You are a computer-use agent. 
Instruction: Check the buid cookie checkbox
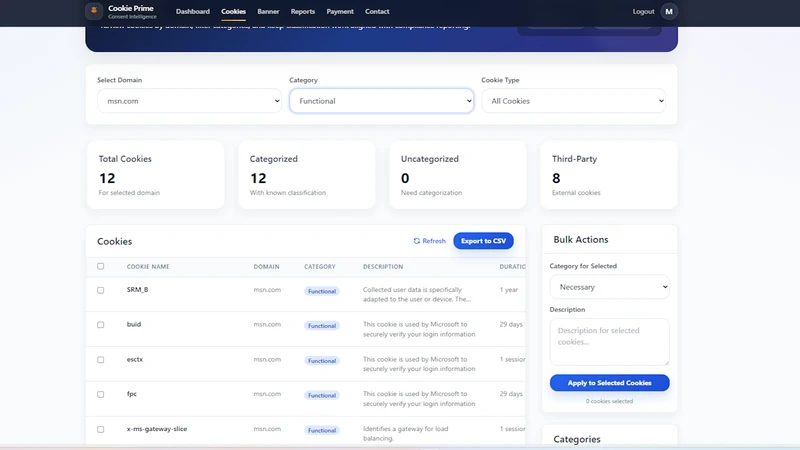pyautogui.click(x=101, y=325)
